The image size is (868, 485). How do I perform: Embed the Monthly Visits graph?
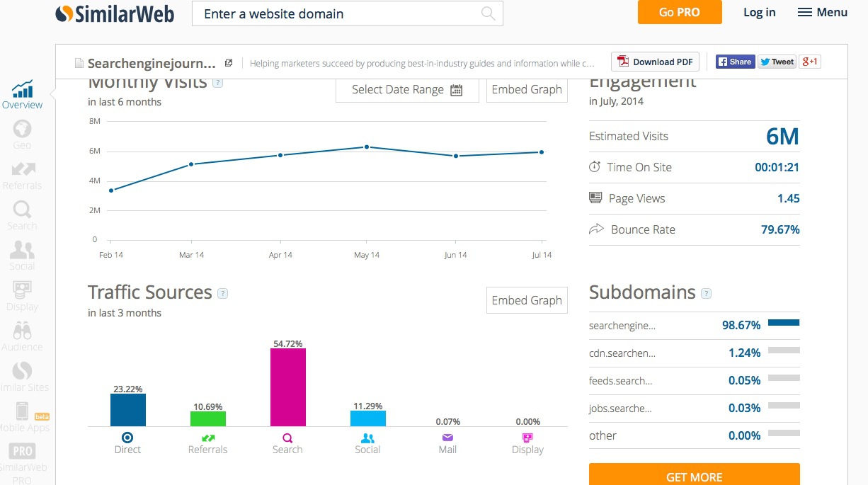(x=527, y=90)
